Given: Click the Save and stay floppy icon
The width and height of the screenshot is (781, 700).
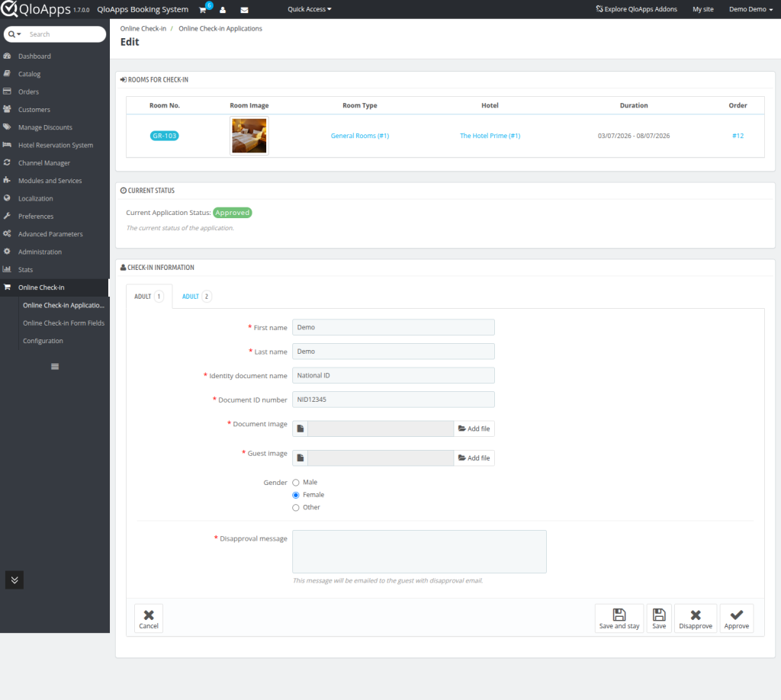Looking at the screenshot, I should coord(619,615).
